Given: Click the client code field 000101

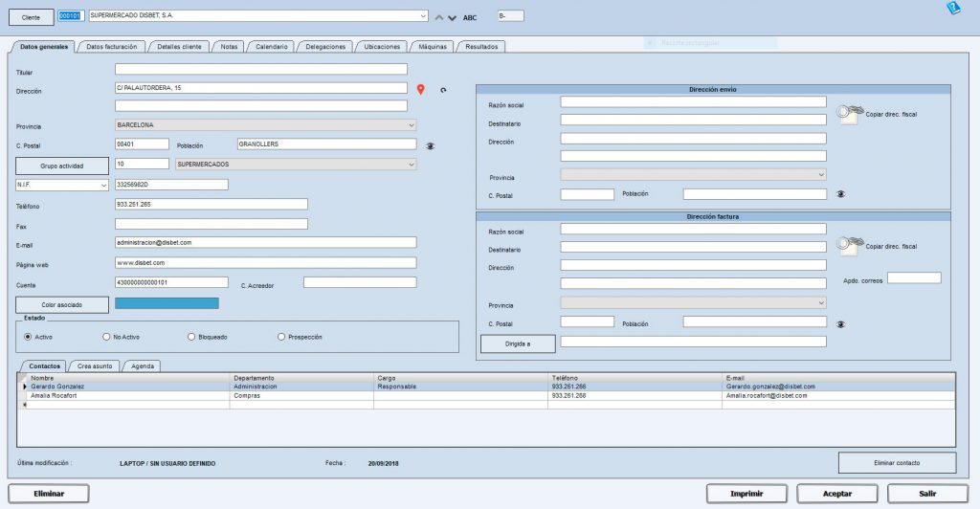Looking at the screenshot, I should point(69,15).
